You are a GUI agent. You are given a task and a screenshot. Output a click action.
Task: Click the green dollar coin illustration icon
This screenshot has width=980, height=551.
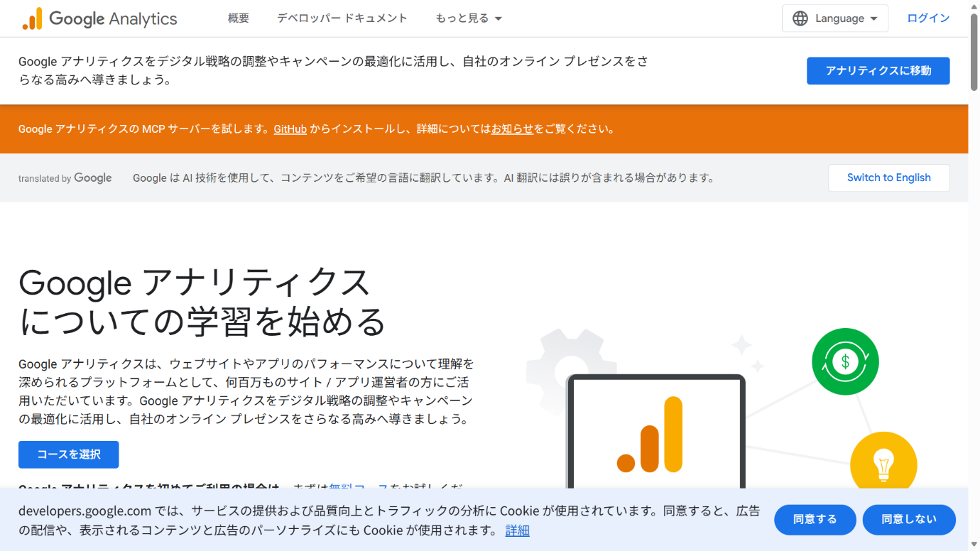845,361
